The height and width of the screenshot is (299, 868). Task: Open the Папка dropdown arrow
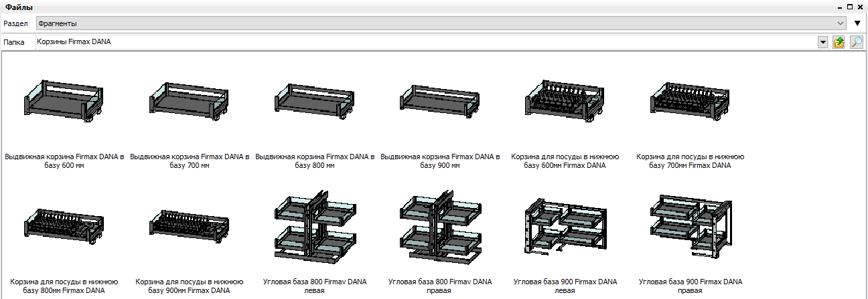[823, 42]
